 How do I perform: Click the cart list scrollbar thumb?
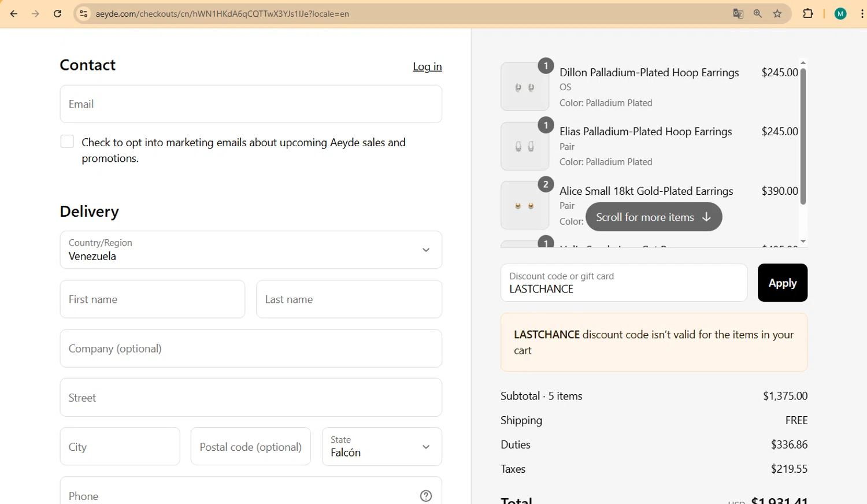tap(803, 136)
